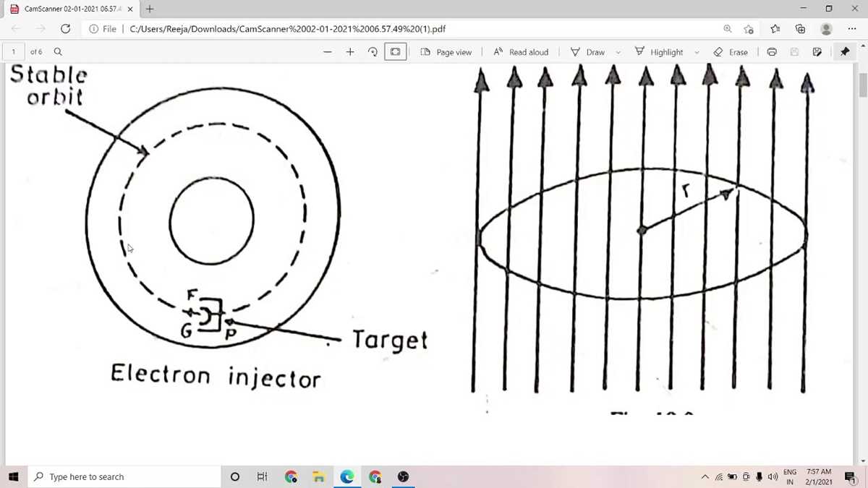Screen dimensions: 868x488
Task: Click the 'Target' label in diagram
Action: (x=390, y=340)
